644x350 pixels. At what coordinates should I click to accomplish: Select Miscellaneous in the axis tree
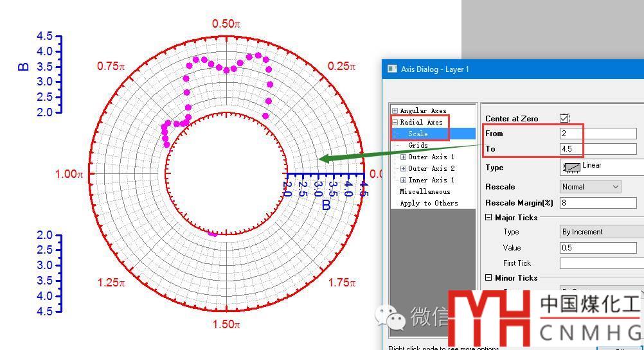tap(425, 191)
